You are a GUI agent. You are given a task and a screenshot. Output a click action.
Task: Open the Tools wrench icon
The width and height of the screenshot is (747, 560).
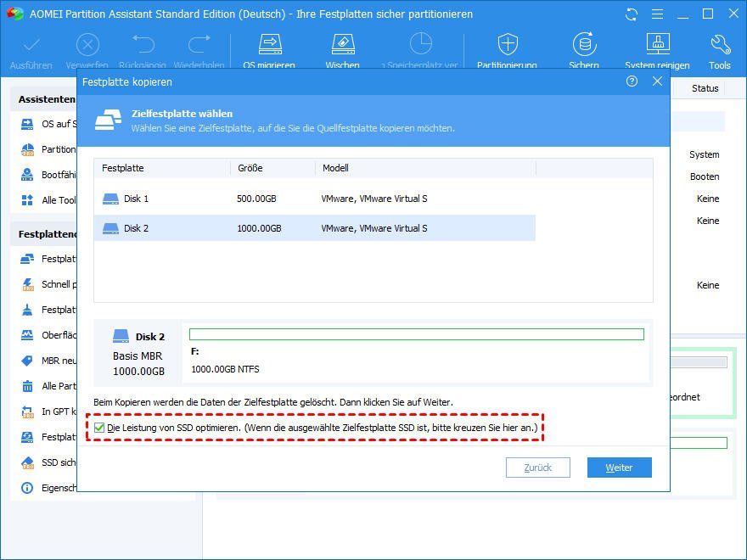tap(720, 45)
